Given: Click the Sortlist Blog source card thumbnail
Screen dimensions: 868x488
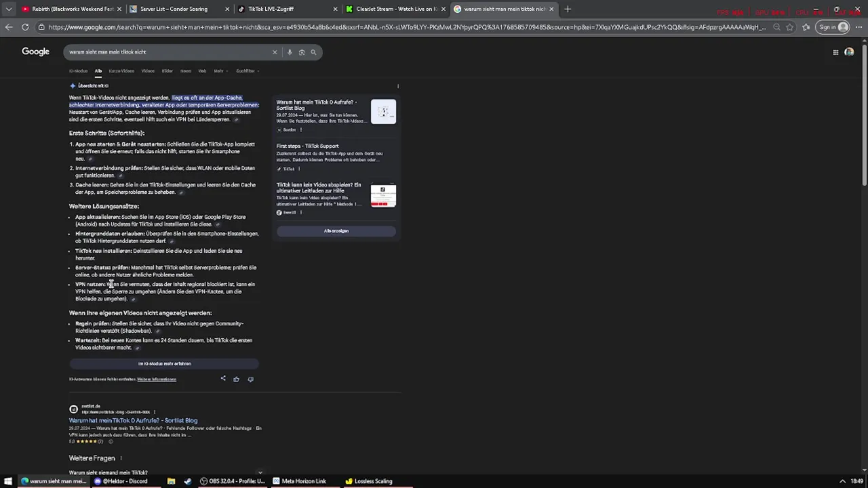Looking at the screenshot, I should tap(383, 111).
